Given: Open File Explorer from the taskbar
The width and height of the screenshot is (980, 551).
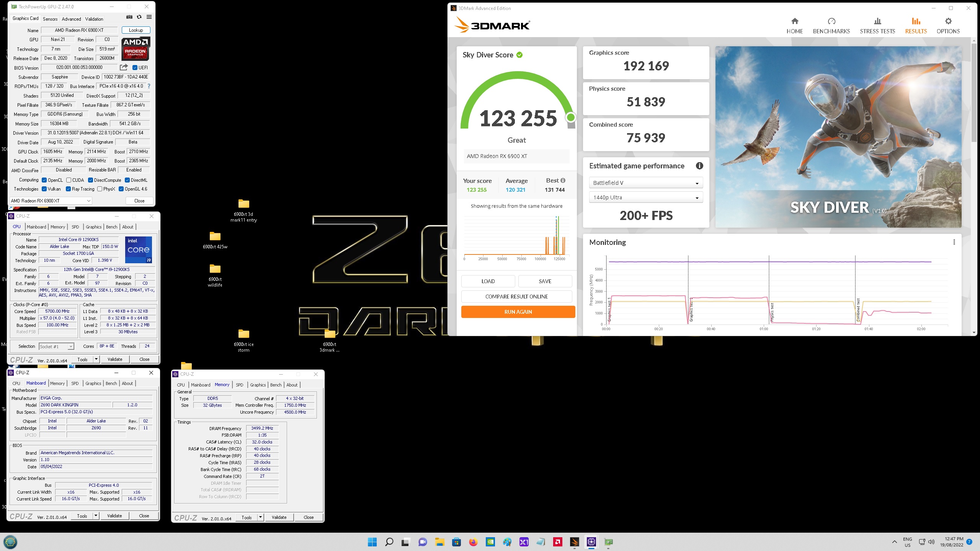Looking at the screenshot, I should 439,542.
